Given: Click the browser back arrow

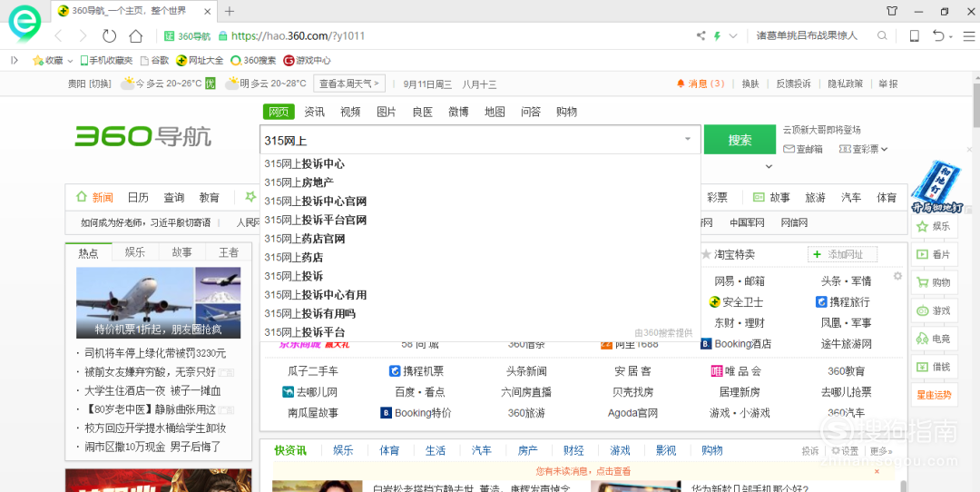Looking at the screenshot, I should click(58, 35).
